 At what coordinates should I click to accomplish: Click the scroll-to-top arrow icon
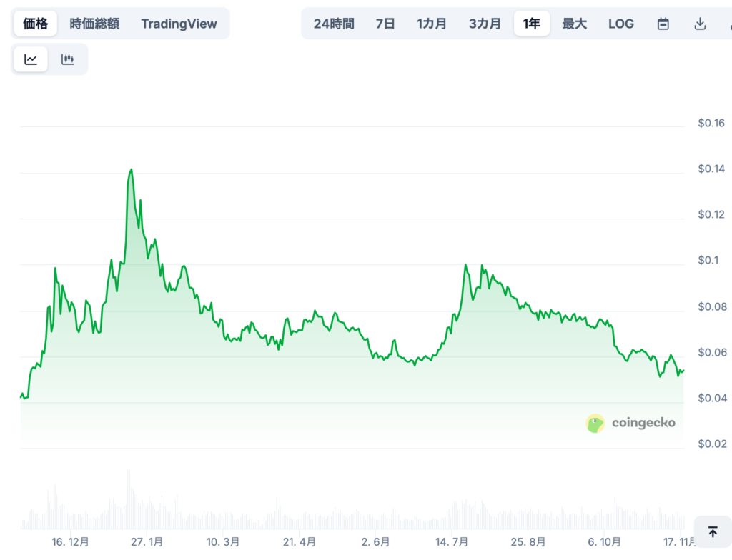713,531
